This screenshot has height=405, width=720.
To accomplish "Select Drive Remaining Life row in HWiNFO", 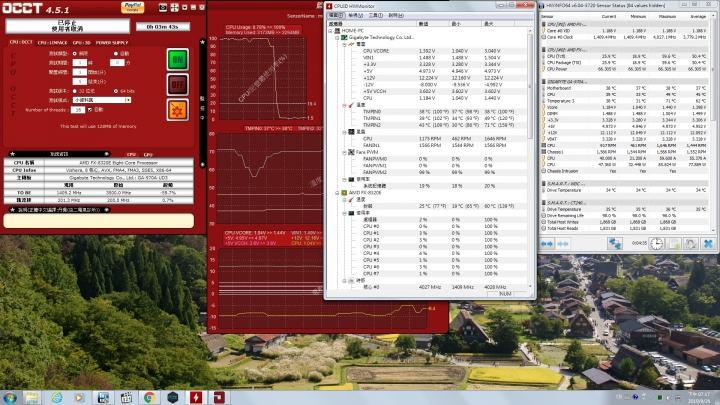I will coord(625,215).
